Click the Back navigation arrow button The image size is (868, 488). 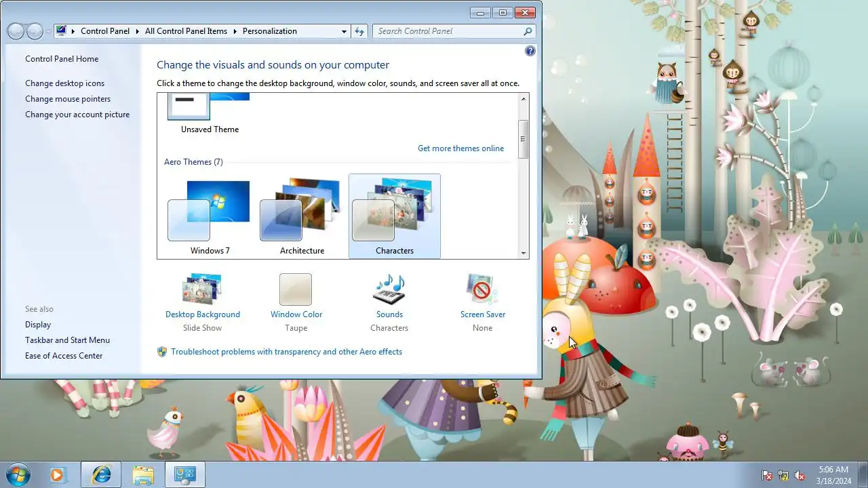pos(16,31)
